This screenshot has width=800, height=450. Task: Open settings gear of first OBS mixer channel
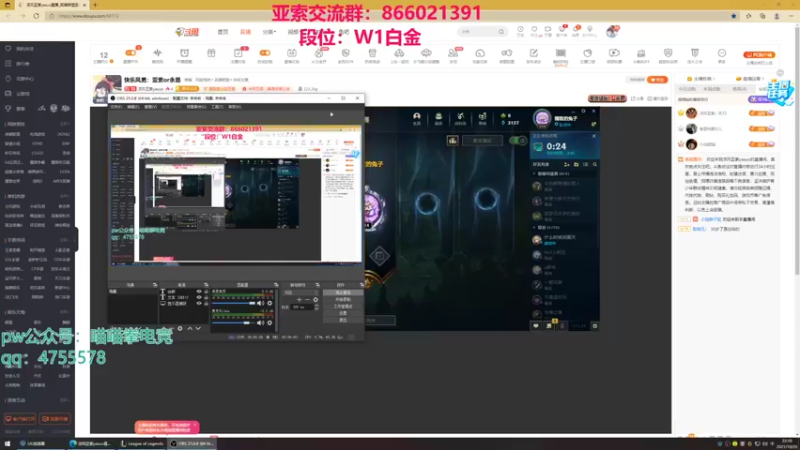269,303
